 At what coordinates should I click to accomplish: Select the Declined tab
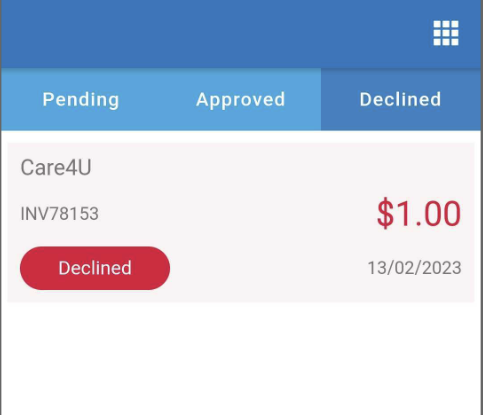click(x=401, y=99)
